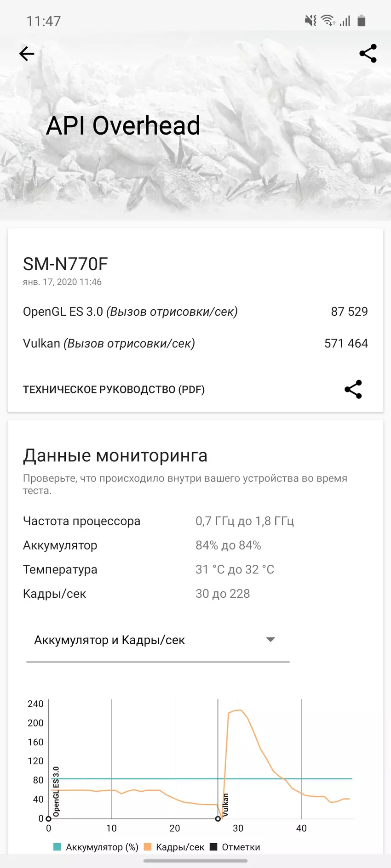Viewport: 391px width, 868px height.
Task: Tap the Vulkan chart marker point
Action: [x=218, y=818]
